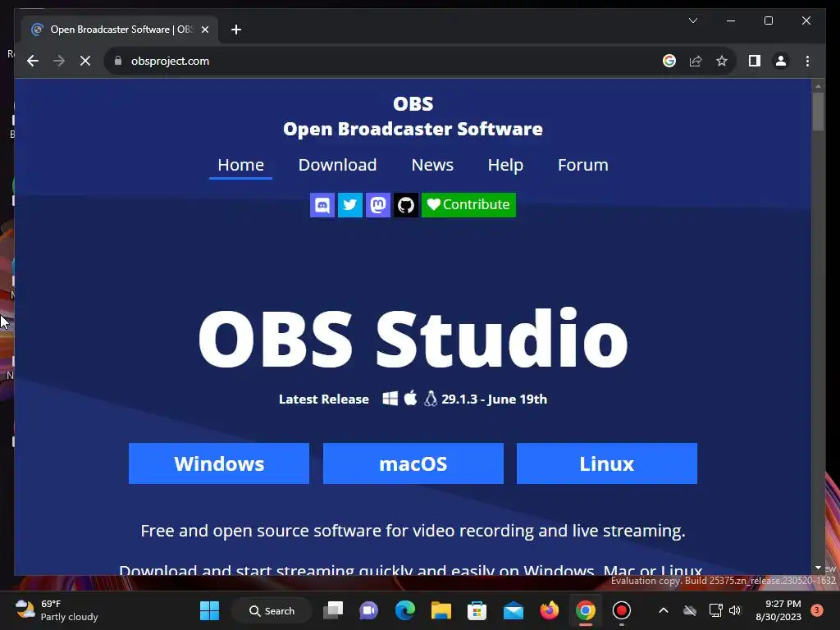
Task: Click the 29.1.3 - June 19th version text
Action: [x=494, y=399]
